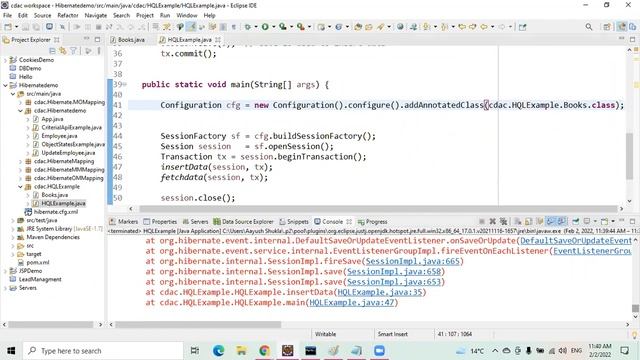Open the SessionImpl.java:658 stack trace link
This screenshot has width=640, height=360.
click(394, 271)
